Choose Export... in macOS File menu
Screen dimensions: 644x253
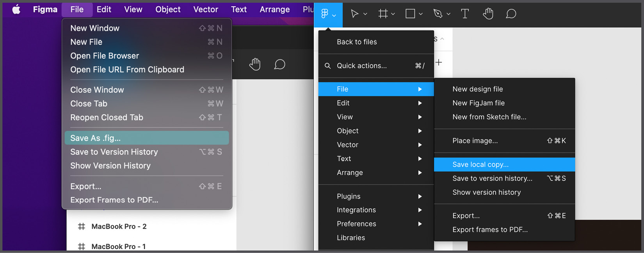tap(147, 186)
